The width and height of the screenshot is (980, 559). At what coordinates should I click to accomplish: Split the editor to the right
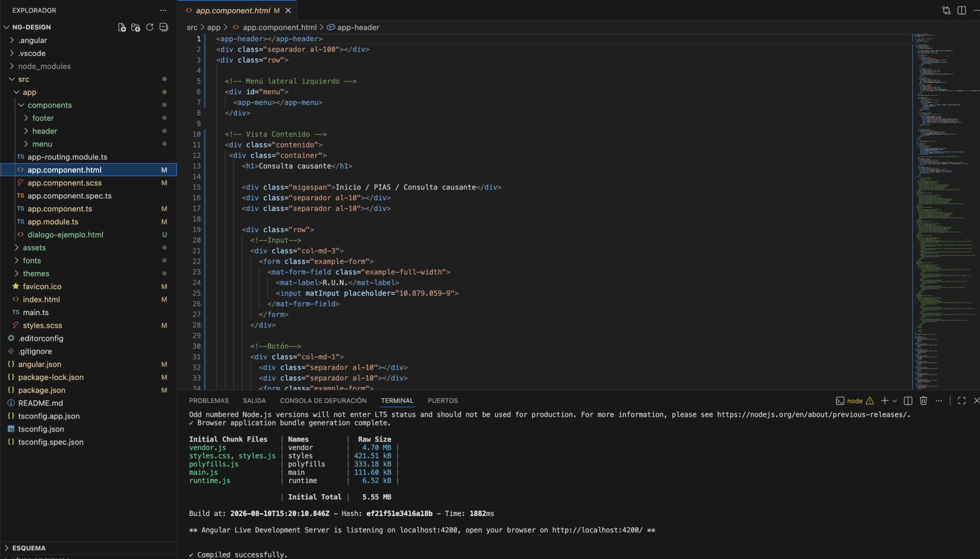[962, 10]
